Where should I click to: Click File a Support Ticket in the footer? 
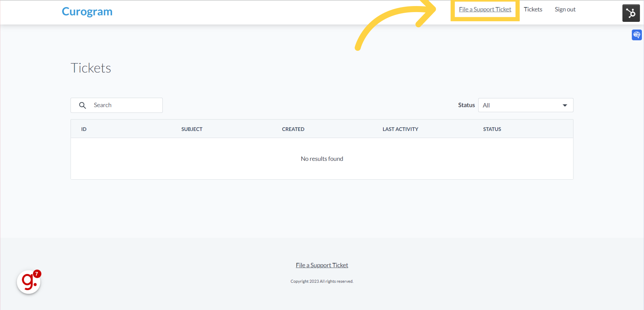pos(322,265)
